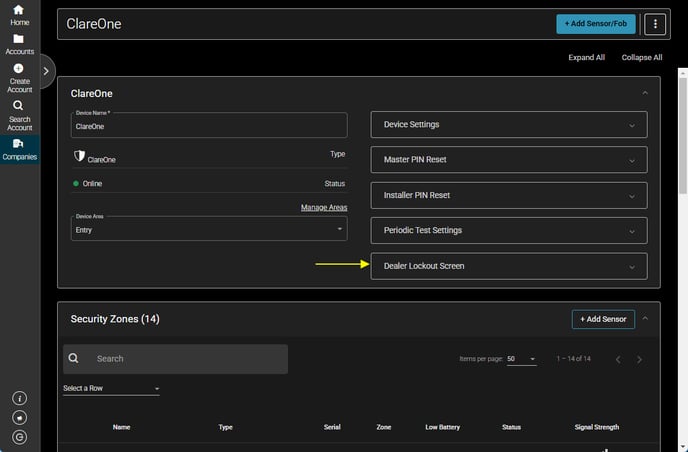Click the green Online status indicator
Viewport: 688px width, 452px height.
click(x=76, y=183)
